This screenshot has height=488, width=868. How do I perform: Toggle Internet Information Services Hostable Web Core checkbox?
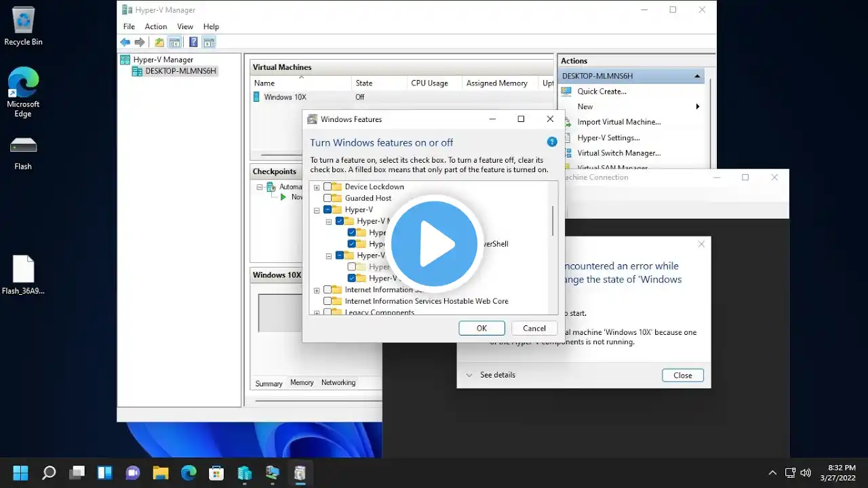pyautogui.click(x=328, y=301)
